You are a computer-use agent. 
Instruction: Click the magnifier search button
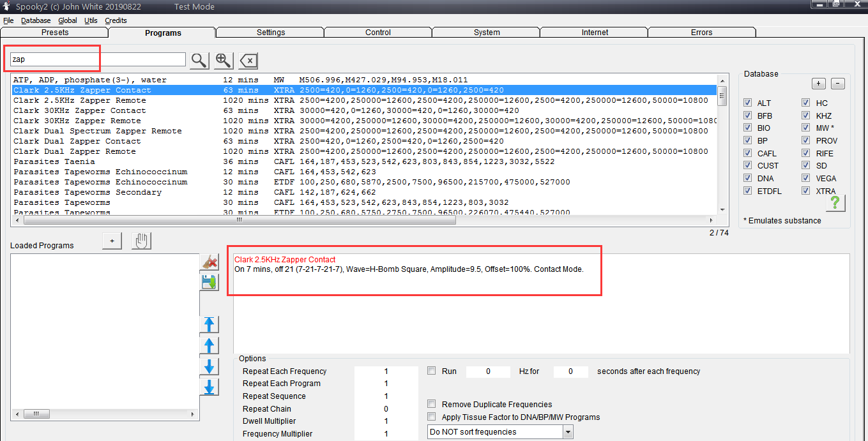point(199,60)
